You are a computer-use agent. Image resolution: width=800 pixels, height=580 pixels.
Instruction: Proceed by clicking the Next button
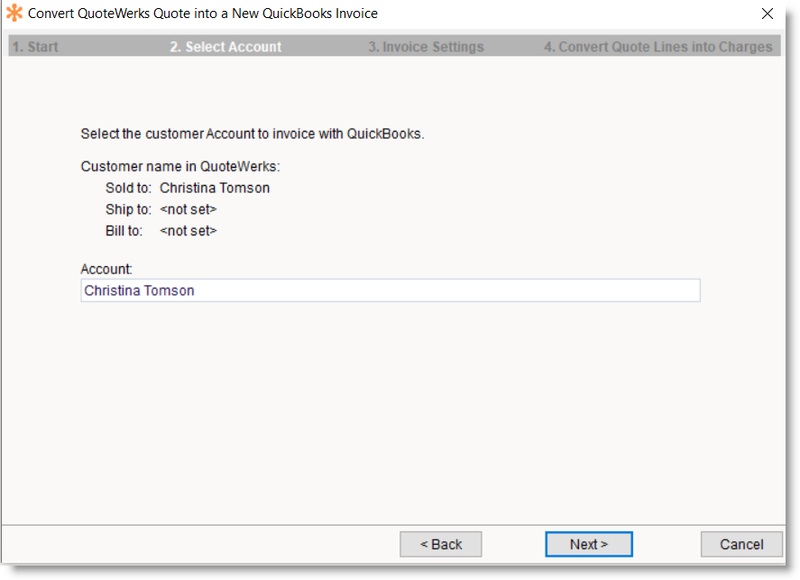(x=588, y=544)
